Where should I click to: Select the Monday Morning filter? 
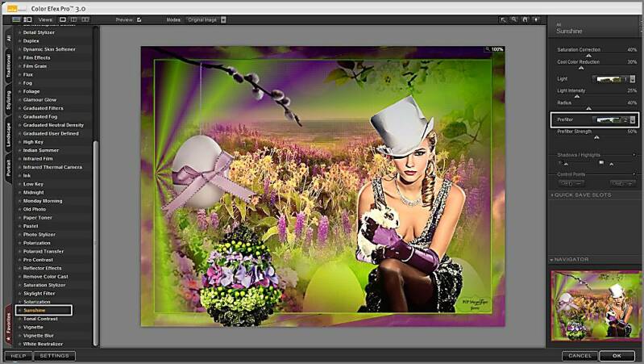(x=42, y=201)
